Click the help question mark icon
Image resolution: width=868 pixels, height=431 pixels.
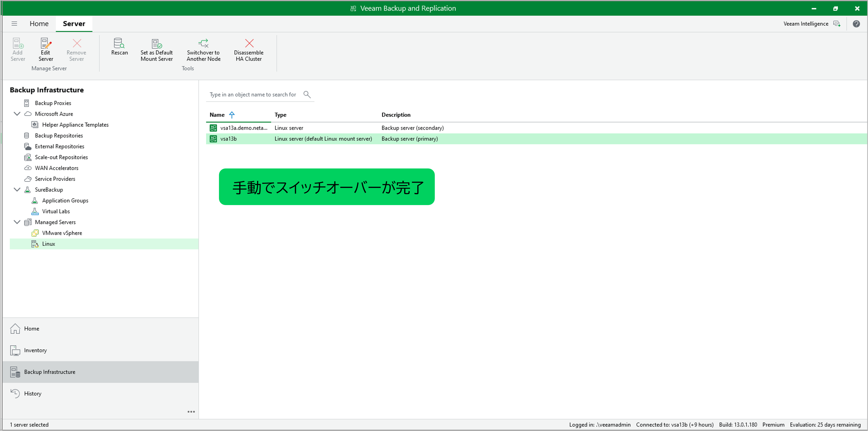[x=856, y=24]
